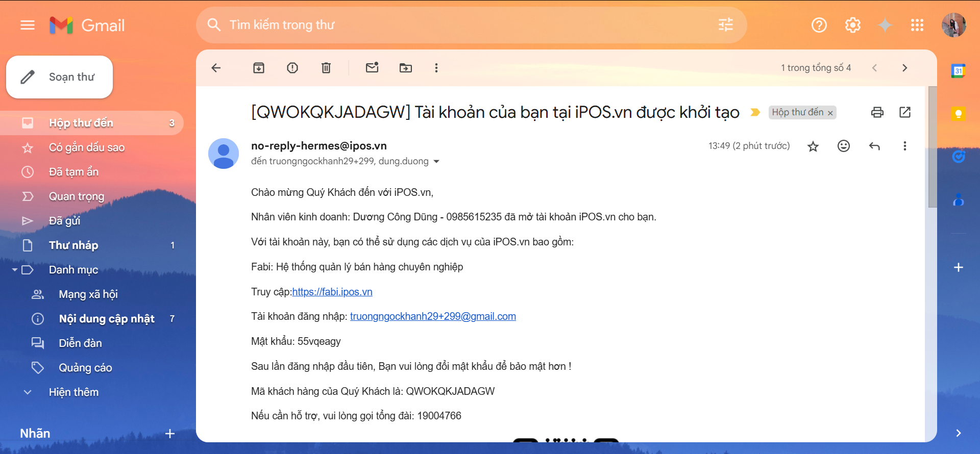980x454 pixels.
Task: Open the Google apps grid
Action: click(x=917, y=25)
